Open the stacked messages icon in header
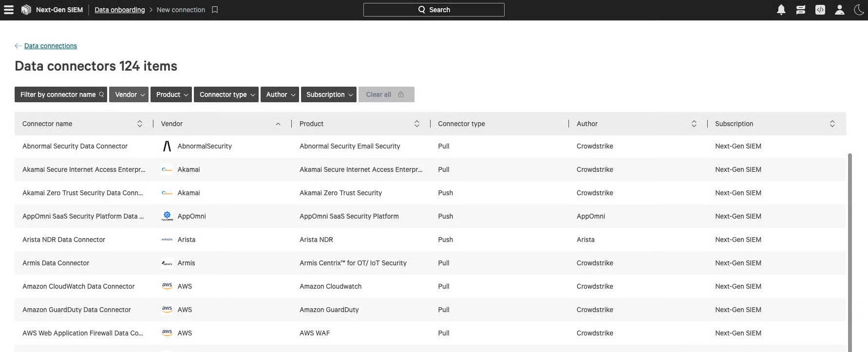 800,10
